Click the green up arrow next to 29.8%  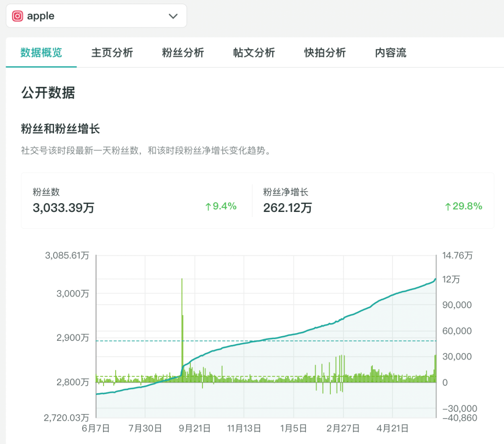coord(448,206)
